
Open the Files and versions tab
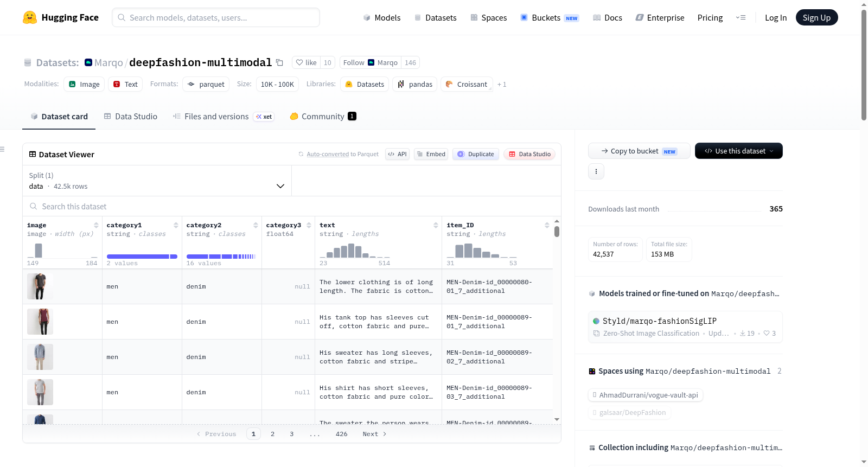pos(223,116)
